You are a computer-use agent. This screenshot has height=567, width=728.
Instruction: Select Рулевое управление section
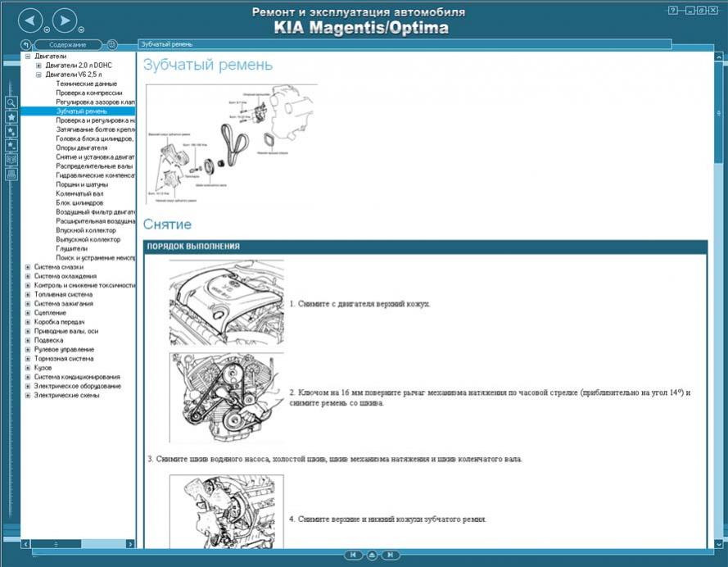point(64,349)
